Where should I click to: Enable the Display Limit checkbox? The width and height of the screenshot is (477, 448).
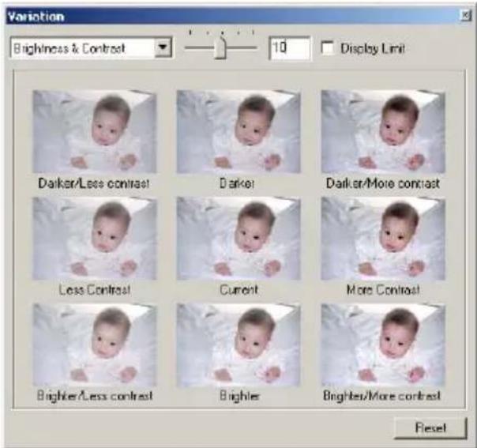(328, 47)
